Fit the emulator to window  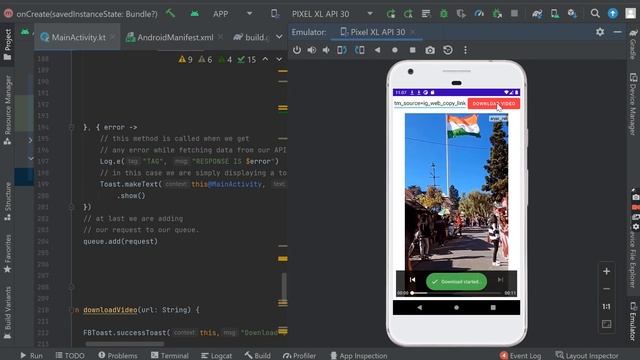tap(607, 324)
